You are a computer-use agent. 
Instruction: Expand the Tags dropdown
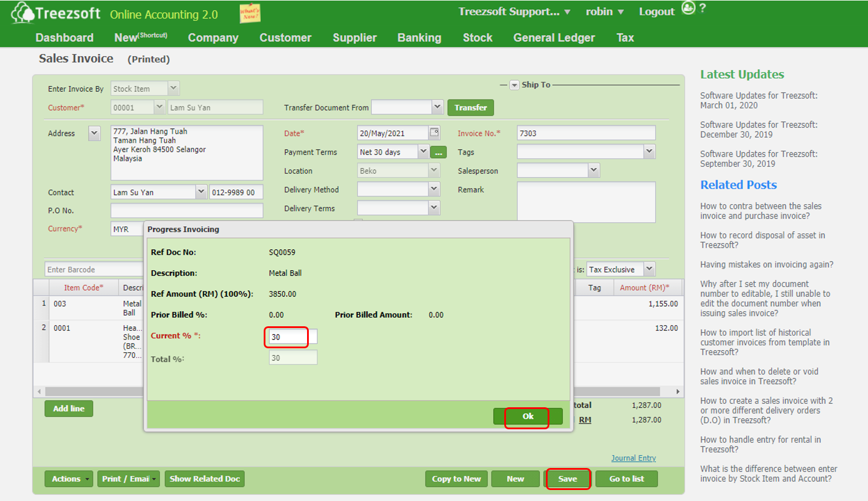(x=649, y=152)
